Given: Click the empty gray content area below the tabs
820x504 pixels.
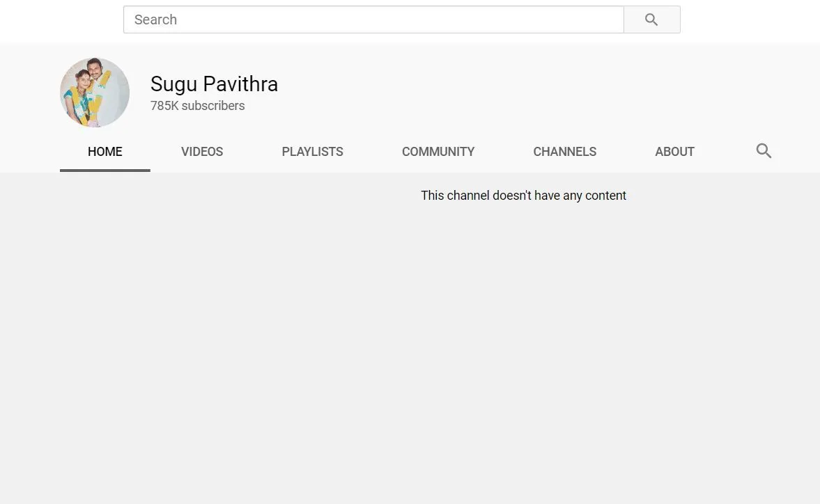Looking at the screenshot, I should click(410, 348).
